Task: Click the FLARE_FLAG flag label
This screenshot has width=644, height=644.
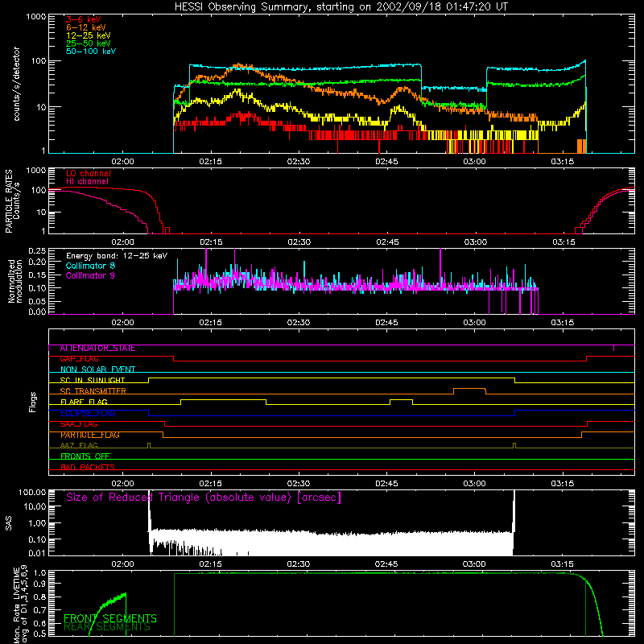Action: (84, 402)
